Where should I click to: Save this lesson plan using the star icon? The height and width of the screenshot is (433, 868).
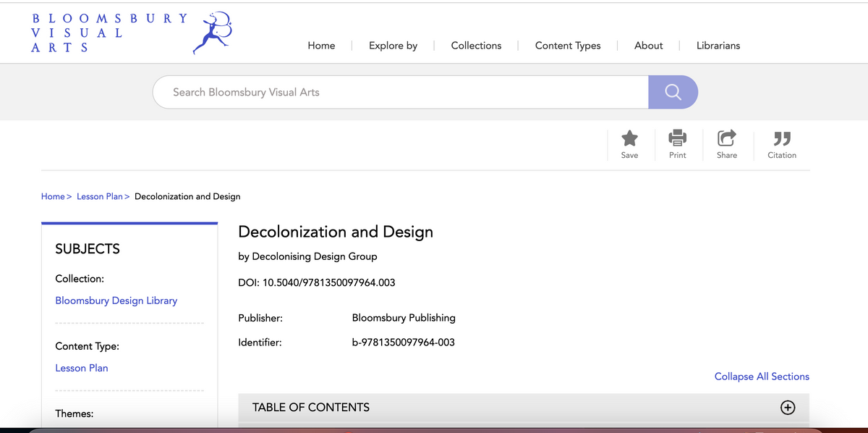[x=629, y=138]
